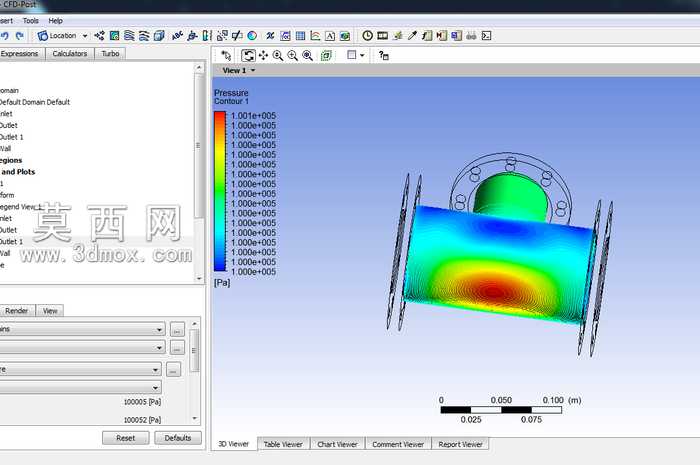This screenshot has width=700, height=465.
Task: Switch to the Calculators tab
Action: tap(70, 54)
